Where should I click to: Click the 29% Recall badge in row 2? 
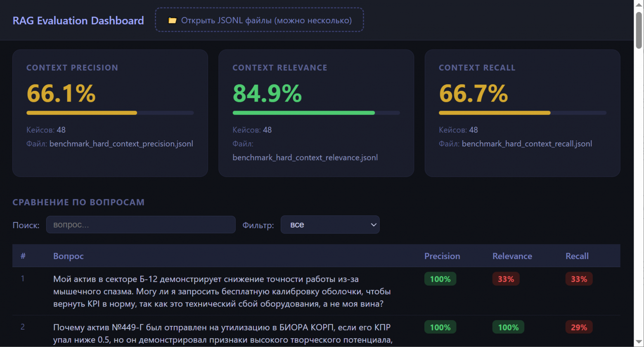pyautogui.click(x=579, y=327)
